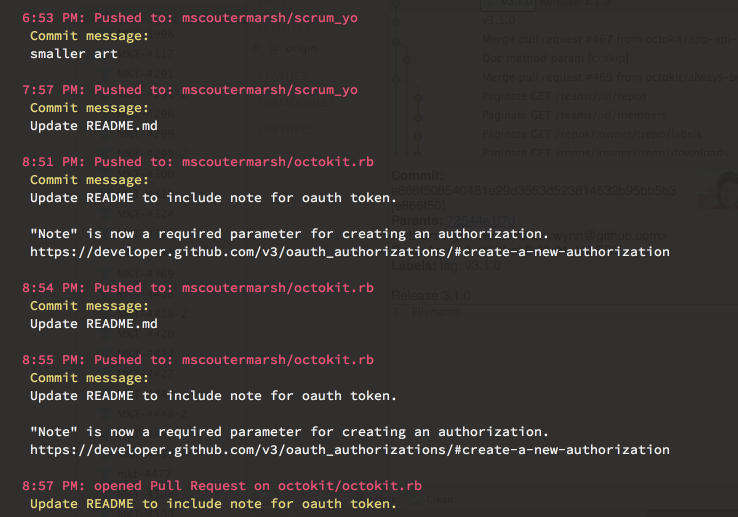Select 'Doc method param [ci skip]' commit
The width and height of the screenshot is (738, 517).
pos(555,58)
